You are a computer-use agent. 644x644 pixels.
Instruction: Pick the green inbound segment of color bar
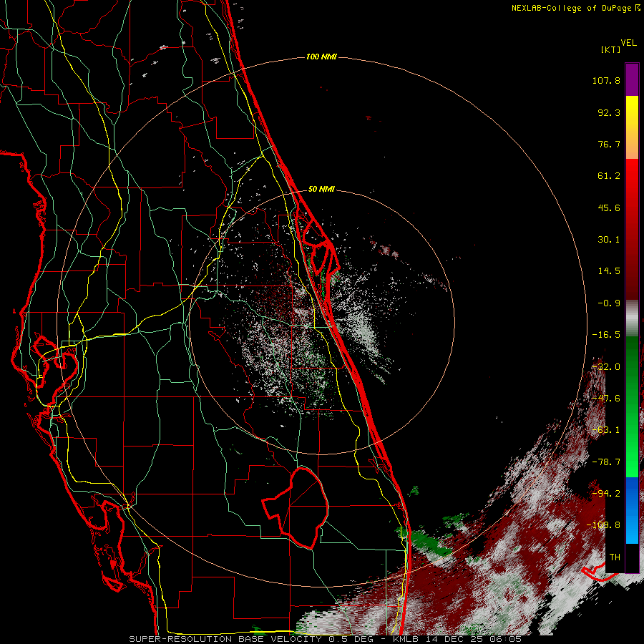click(632, 406)
